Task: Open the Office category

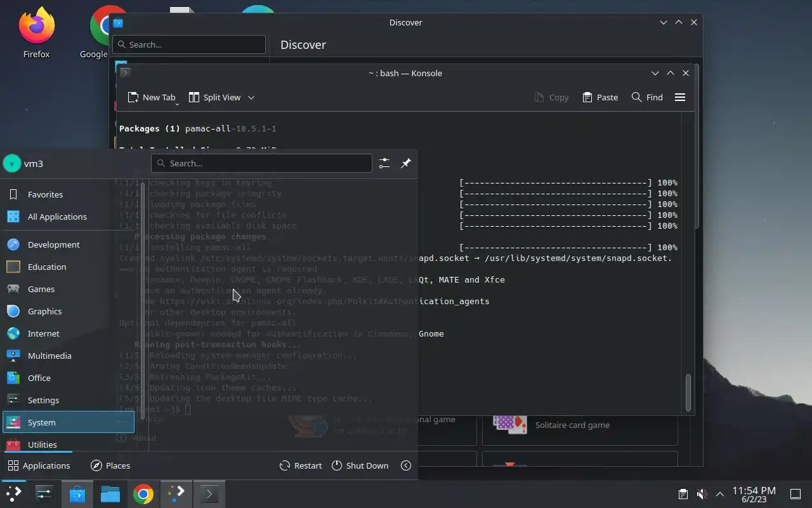Action: pyautogui.click(x=69, y=378)
